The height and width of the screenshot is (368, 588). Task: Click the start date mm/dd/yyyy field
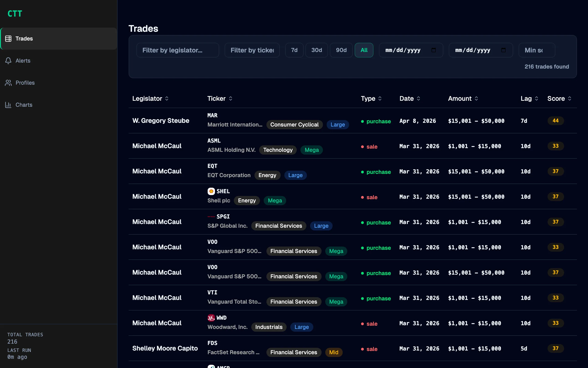click(411, 50)
